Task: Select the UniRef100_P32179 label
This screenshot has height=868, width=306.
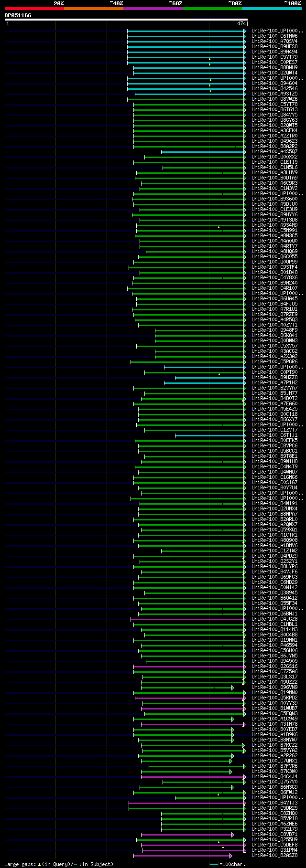Action: 274,829
